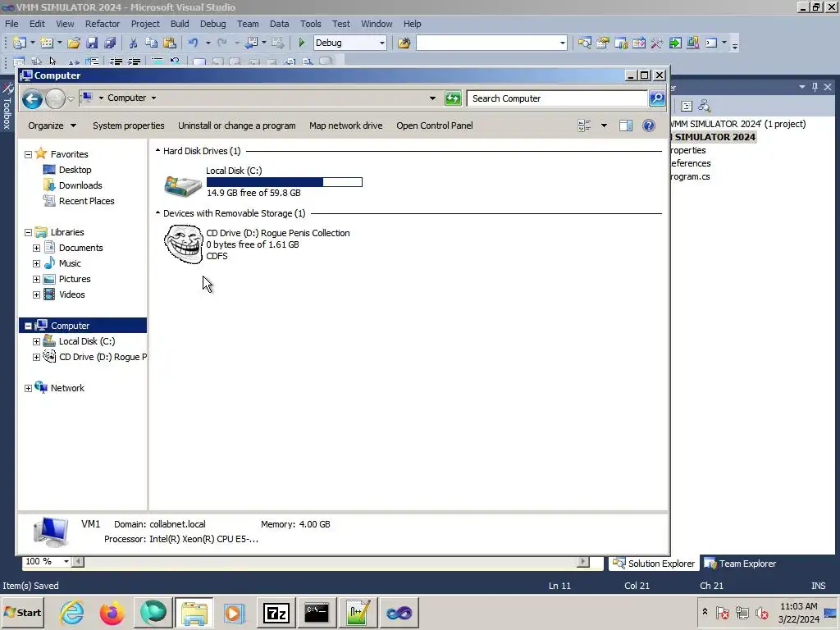The image size is (840, 630).
Task: Show the preview pane icon in Explorer
Action: pyautogui.click(x=626, y=126)
